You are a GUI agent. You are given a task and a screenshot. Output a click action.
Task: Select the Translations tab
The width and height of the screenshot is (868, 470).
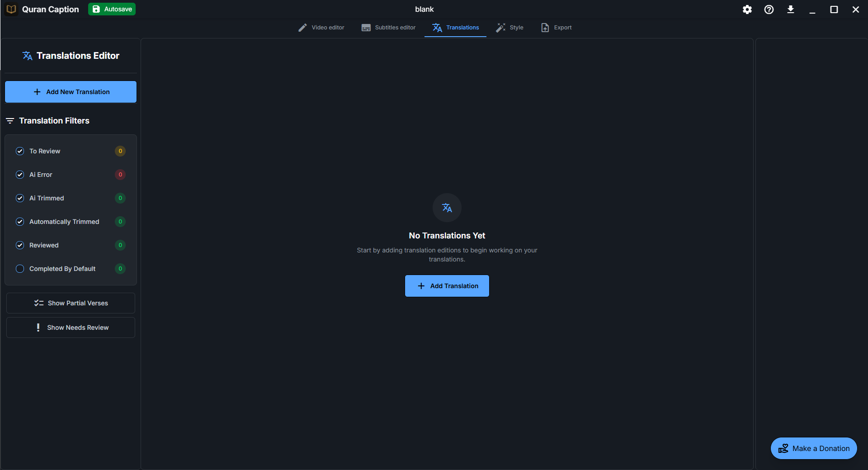coord(455,28)
